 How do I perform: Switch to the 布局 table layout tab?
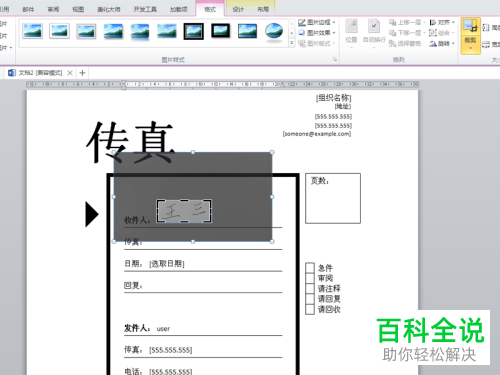coord(263,9)
